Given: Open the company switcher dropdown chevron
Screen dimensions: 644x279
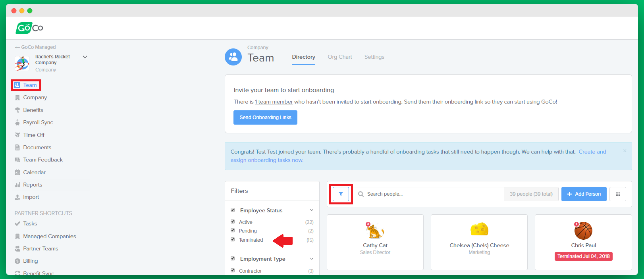Looking at the screenshot, I should click(x=85, y=57).
